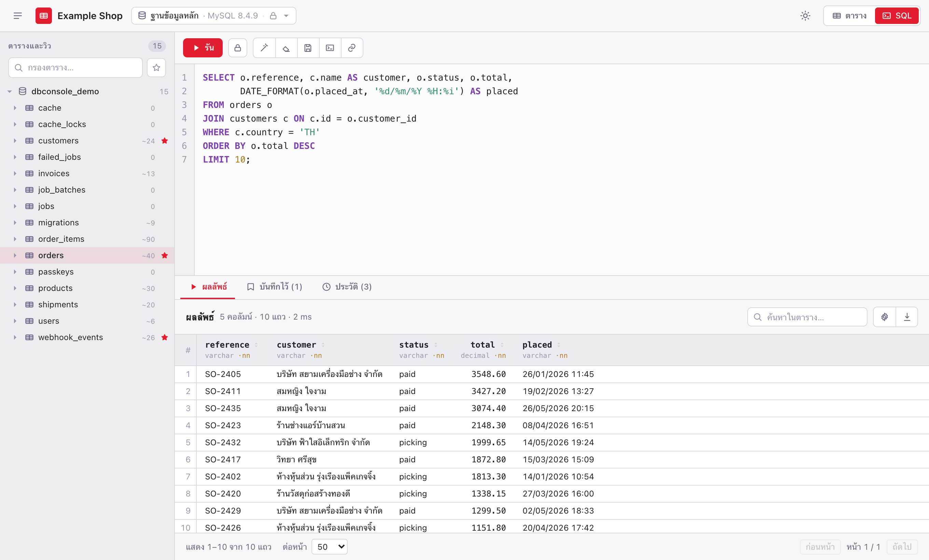
Task: Sort by the customer column arrows
Action: [323, 345]
